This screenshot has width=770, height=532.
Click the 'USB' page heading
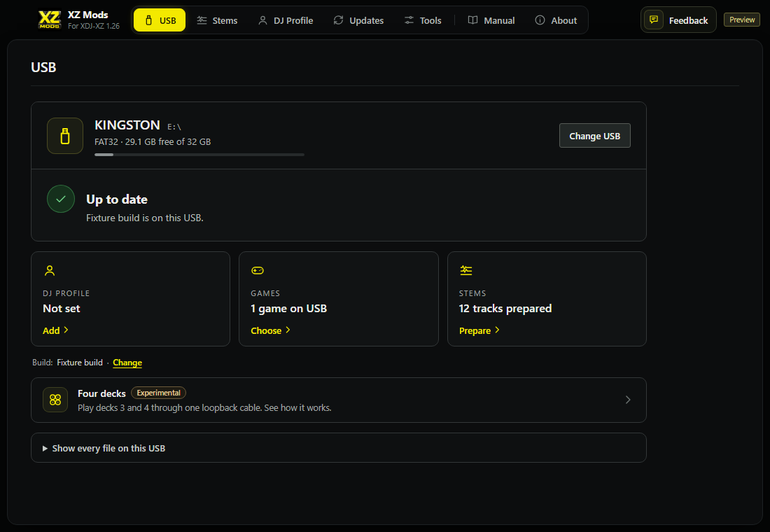coord(43,67)
